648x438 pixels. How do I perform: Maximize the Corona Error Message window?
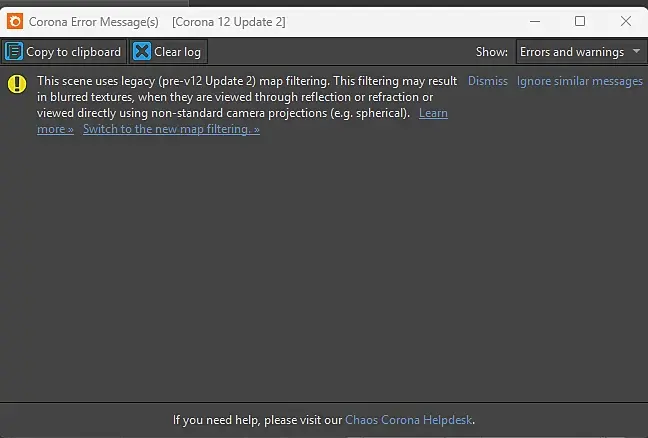[x=580, y=21]
